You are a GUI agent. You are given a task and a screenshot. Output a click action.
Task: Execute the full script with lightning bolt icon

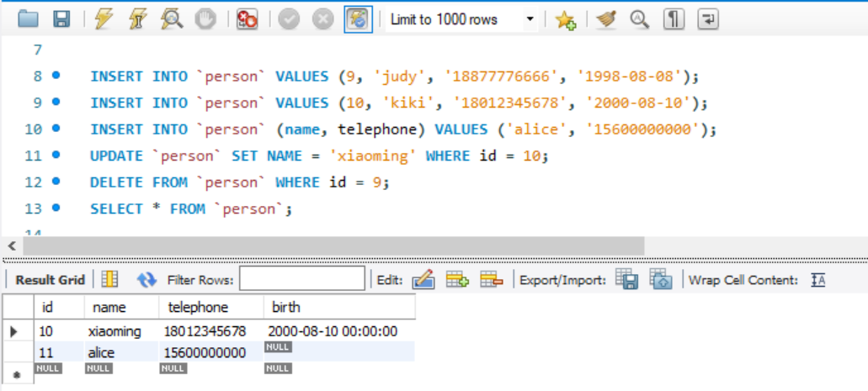(104, 19)
